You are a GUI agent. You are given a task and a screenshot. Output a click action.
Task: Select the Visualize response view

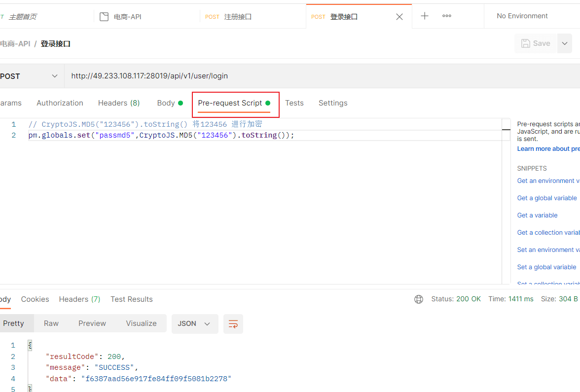point(141,323)
